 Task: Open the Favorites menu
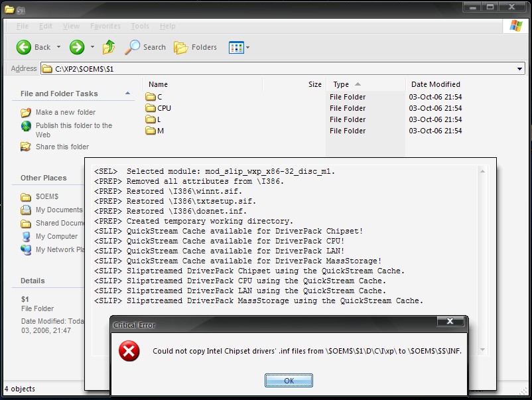pos(105,27)
